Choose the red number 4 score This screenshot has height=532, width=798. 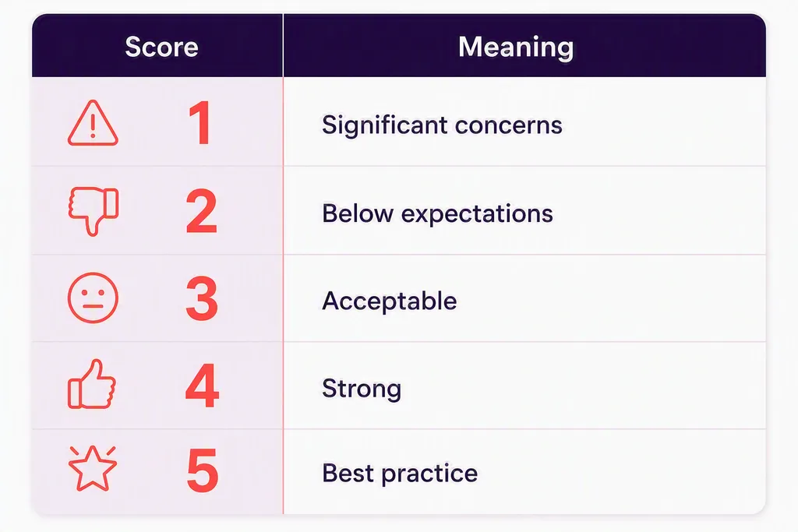(203, 386)
